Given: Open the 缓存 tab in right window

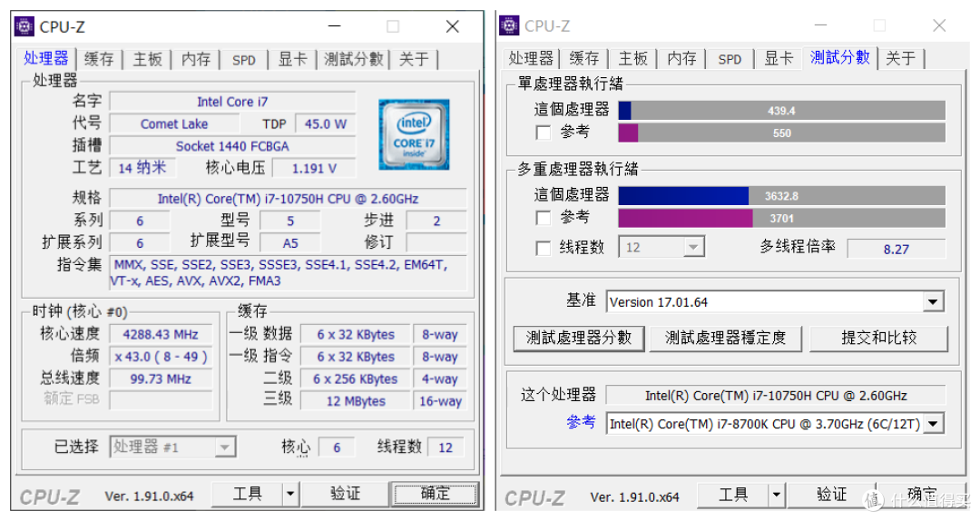Looking at the screenshot, I should click(584, 58).
